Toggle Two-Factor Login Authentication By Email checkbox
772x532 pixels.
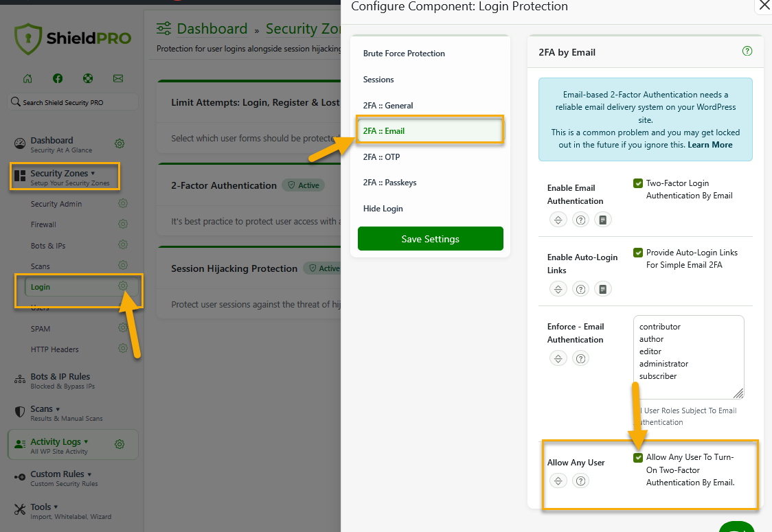click(638, 183)
